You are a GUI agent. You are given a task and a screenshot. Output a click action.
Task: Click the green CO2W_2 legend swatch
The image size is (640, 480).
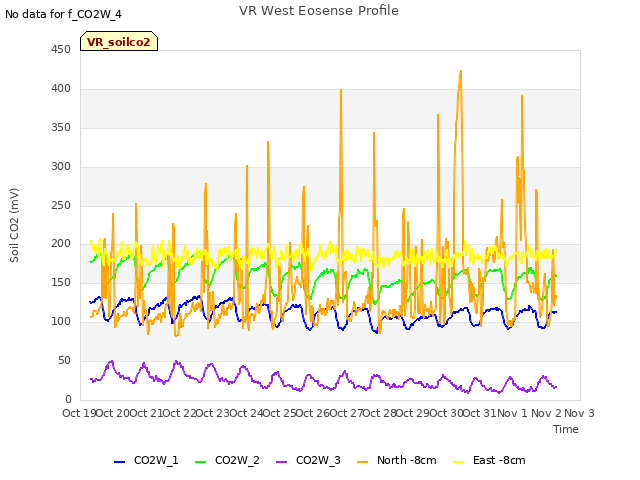200,461
